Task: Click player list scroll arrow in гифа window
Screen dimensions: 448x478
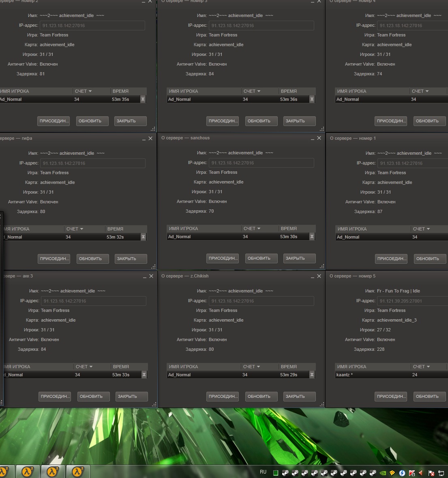Action: [143, 237]
